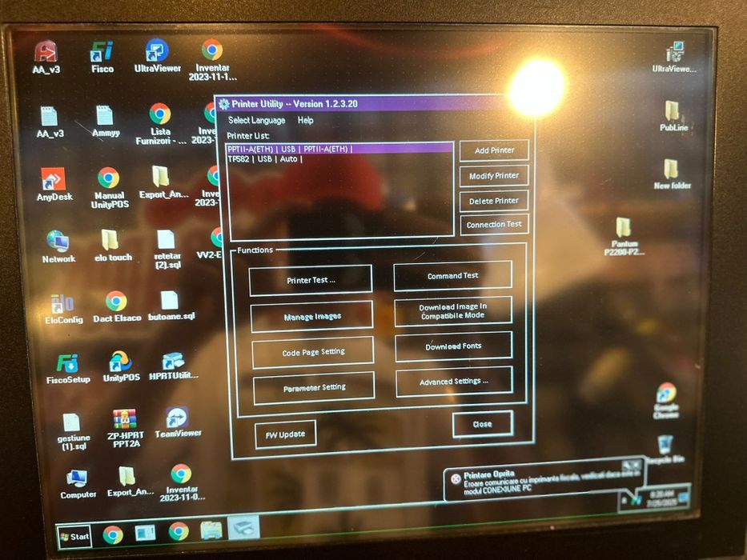Click the Modify Printer button
The image size is (747, 560).
(494, 176)
